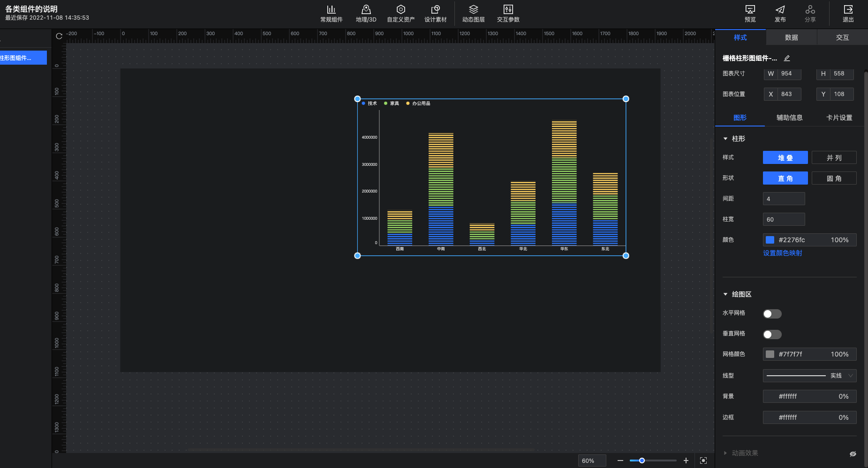
Task: Open the 60% zoom level dropdown
Action: click(x=592, y=461)
